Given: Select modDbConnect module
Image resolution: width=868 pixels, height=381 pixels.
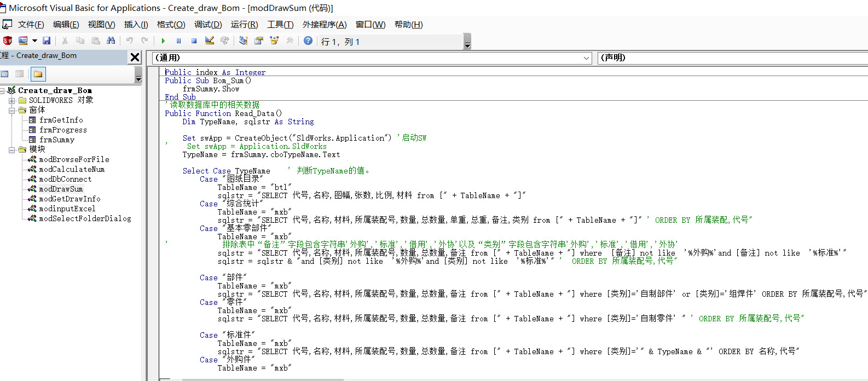Looking at the screenshot, I should pos(65,179).
